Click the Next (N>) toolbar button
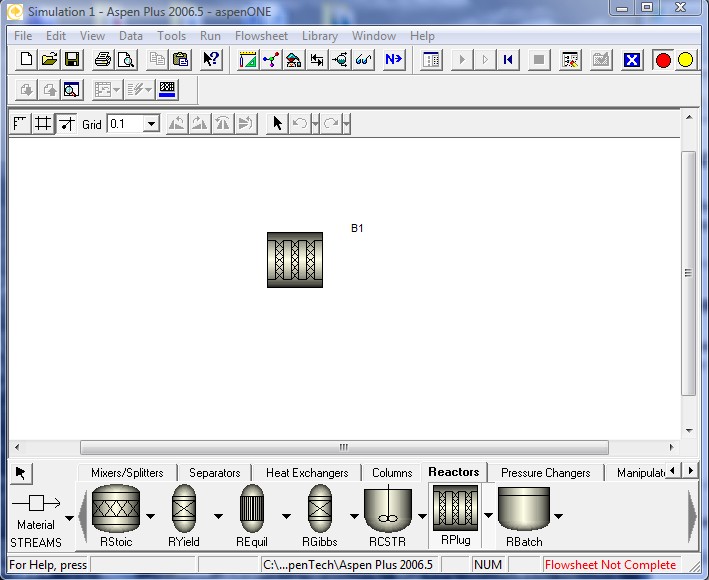This screenshot has width=709, height=580. (393, 60)
